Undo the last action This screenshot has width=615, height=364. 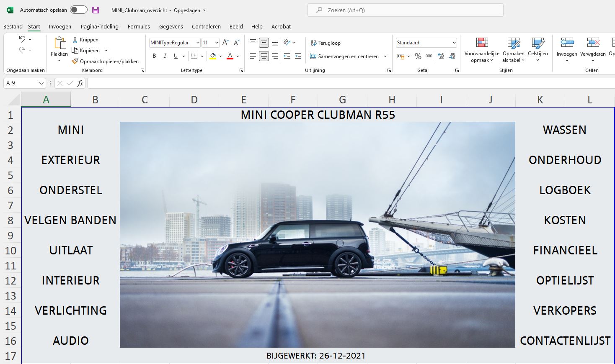[x=22, y=39]
